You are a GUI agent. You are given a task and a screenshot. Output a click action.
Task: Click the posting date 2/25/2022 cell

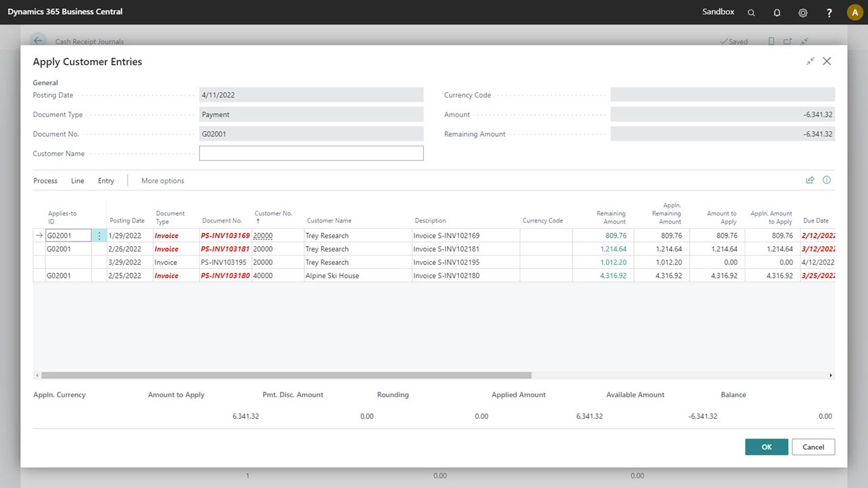point(125,276)
